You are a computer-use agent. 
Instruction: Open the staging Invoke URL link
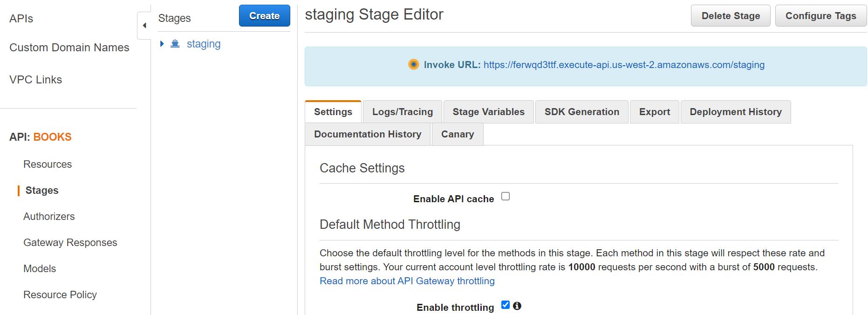624,65
